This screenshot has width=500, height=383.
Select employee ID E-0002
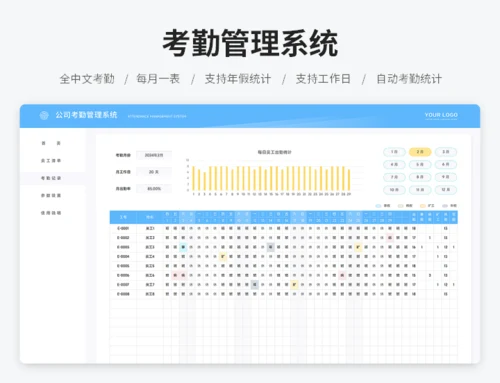(123, 238)
